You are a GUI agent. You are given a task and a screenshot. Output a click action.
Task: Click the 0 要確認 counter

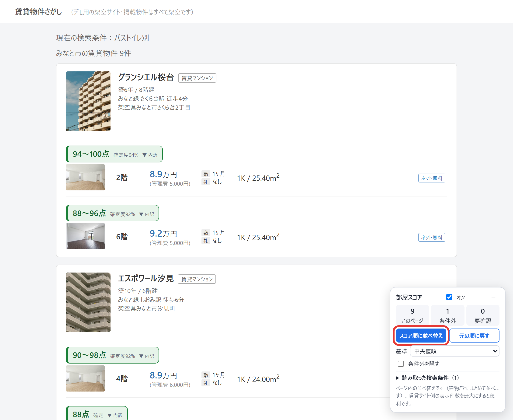(x=483, y=315)
